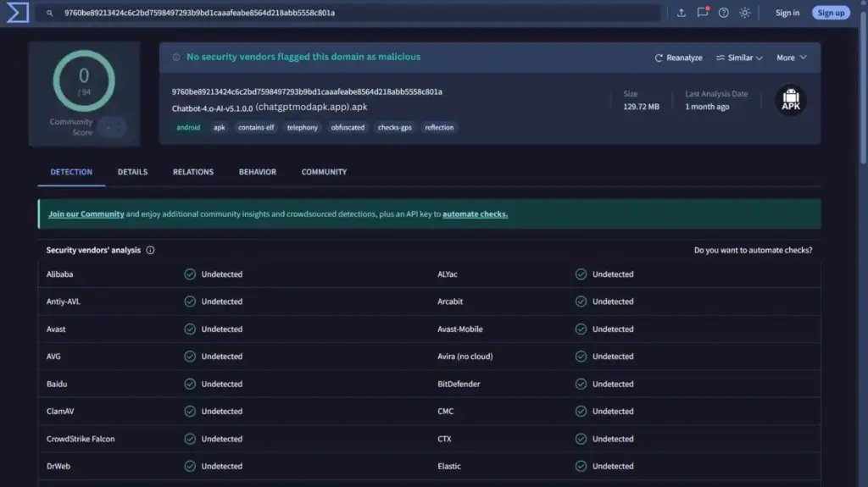Select the checks-gps tag
This screenshot has height=487, width=868.
(x=395, y=127)
